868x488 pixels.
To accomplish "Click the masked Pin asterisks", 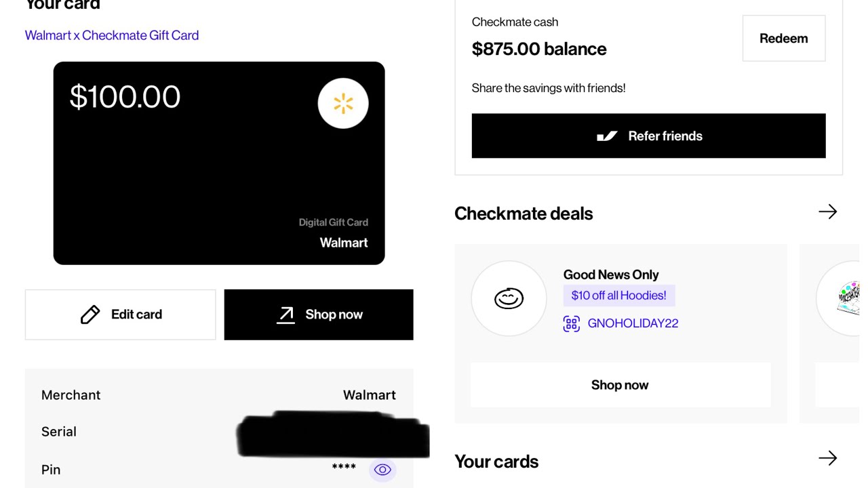I will coord(344,468).
